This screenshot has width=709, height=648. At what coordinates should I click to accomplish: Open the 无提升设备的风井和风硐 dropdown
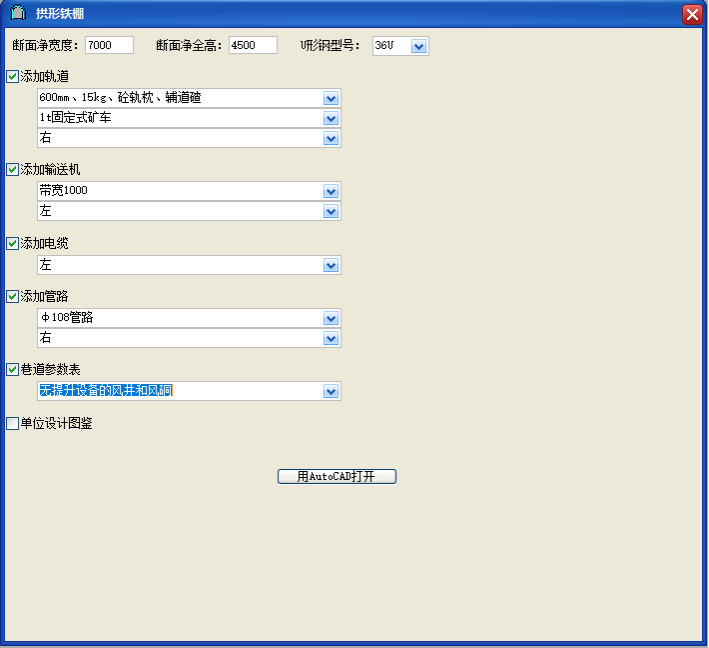(331, 391)
